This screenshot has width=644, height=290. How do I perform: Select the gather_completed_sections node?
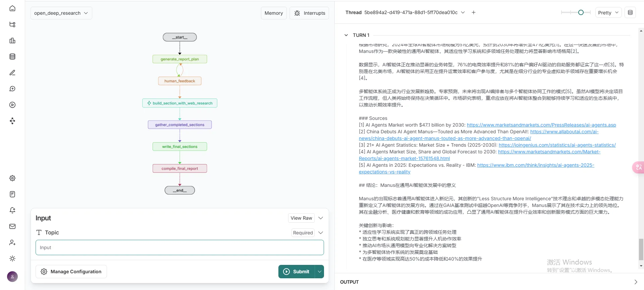(180, 125)
